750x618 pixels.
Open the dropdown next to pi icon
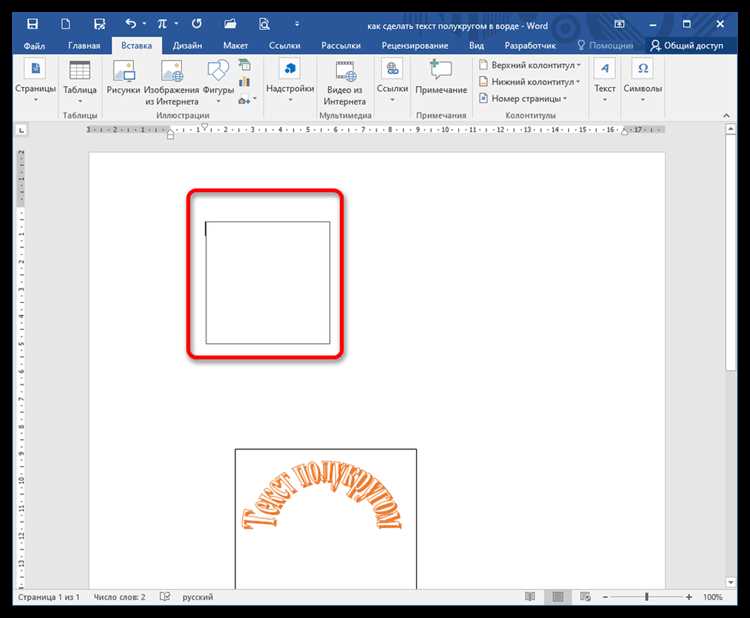pyautogui.click(x=176, y=23)
